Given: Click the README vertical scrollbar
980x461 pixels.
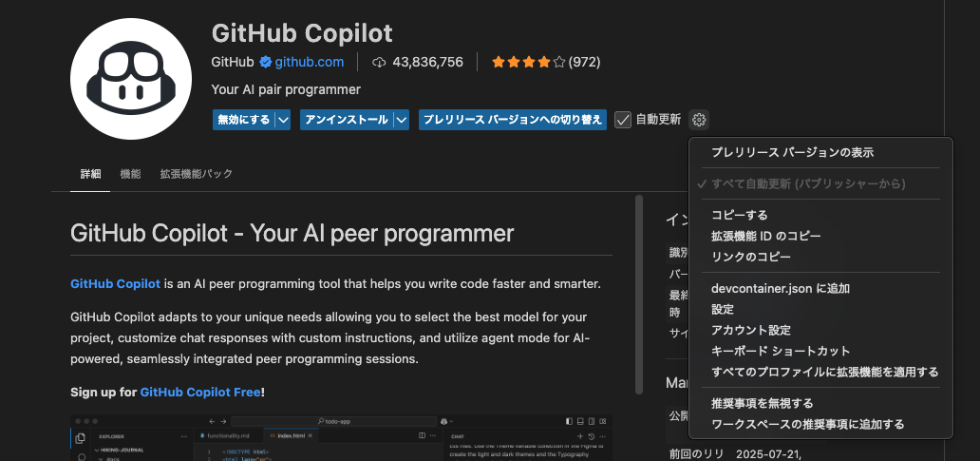Looking at the screenshot, I should click(639, 295).
